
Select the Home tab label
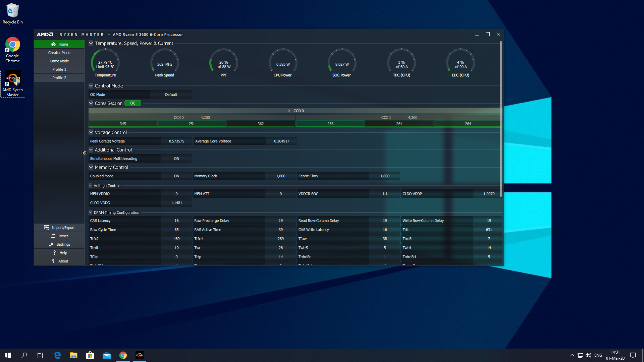pos(63,44)
